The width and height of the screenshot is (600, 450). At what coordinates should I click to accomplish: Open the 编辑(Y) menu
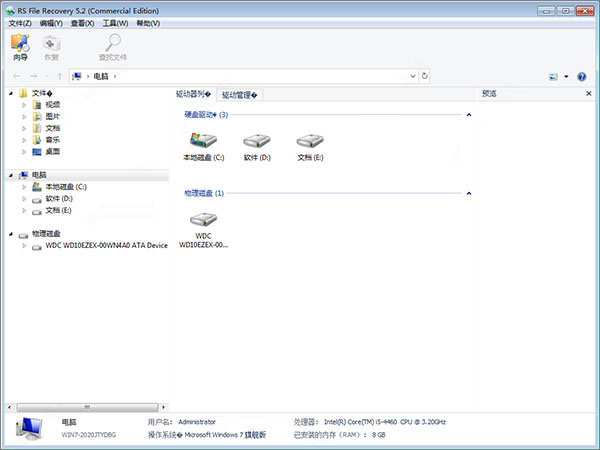pos(51,23)
